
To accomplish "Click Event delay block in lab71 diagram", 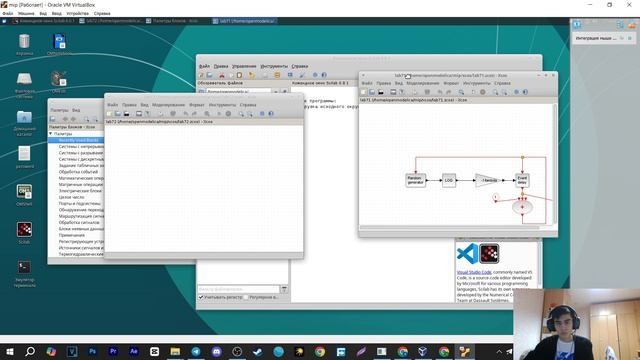I will [522, 180].
